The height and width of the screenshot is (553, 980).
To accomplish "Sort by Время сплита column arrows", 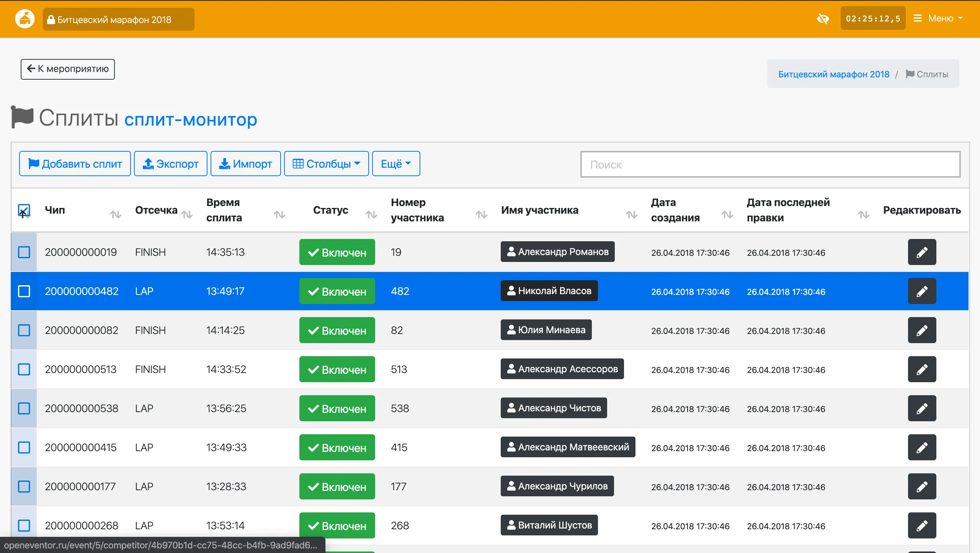I will coord(279,214).
